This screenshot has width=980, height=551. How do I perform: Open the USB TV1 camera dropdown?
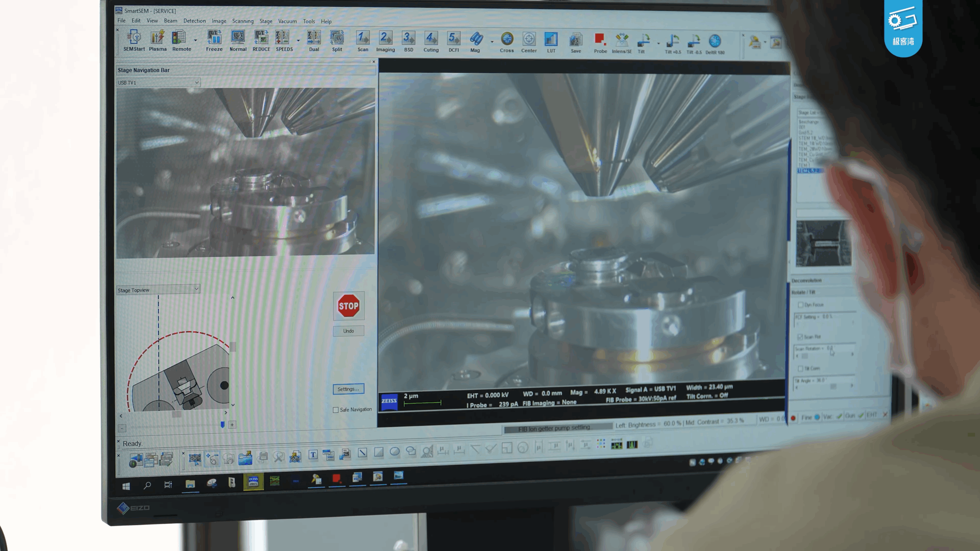pos(158,82)
